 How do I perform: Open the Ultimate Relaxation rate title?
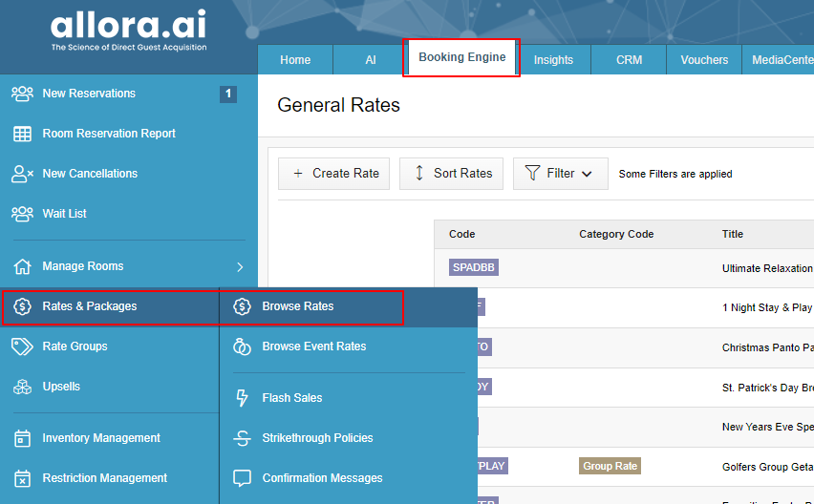point(767,268)
